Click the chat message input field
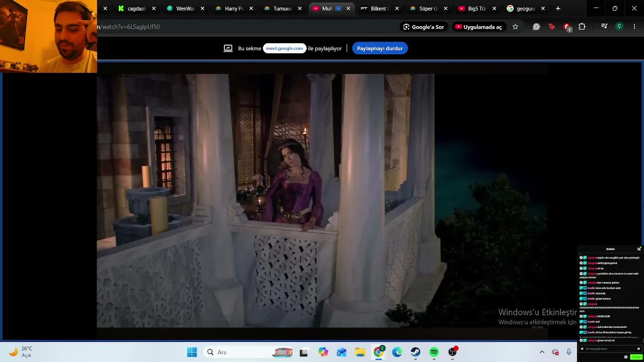 click(610, 349)
